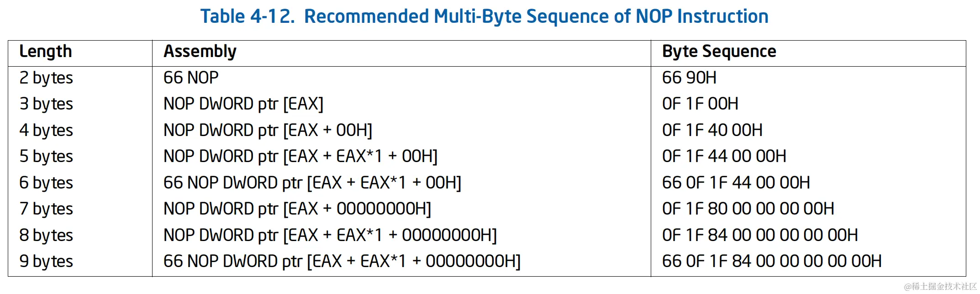
Task: Click the '9 bytes' row byte sequence
Action: [772, 261]
